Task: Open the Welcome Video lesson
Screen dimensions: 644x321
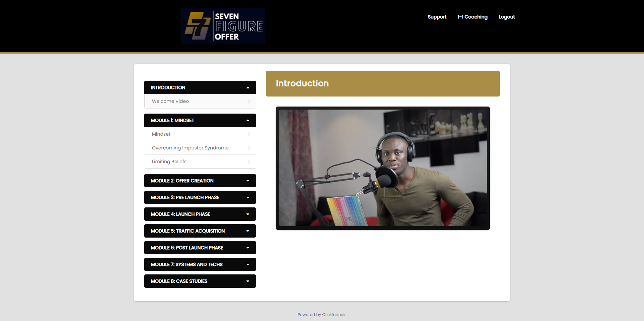Action: 200,101
